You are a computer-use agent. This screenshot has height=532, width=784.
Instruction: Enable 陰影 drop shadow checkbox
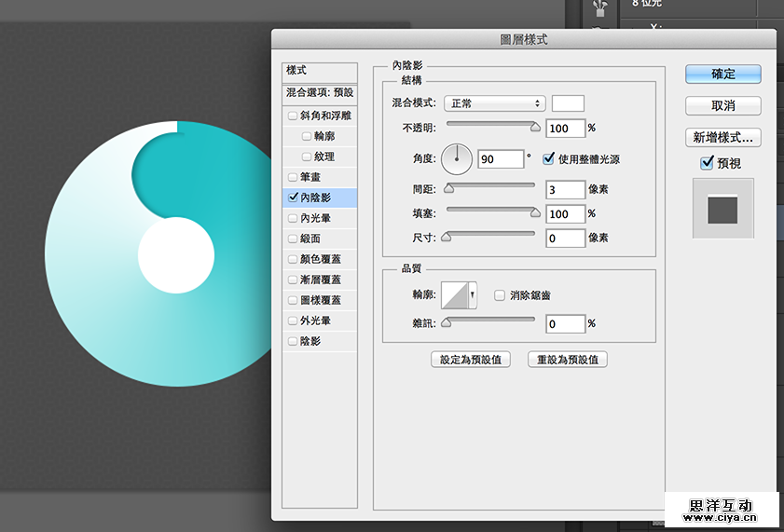(293, 341)
